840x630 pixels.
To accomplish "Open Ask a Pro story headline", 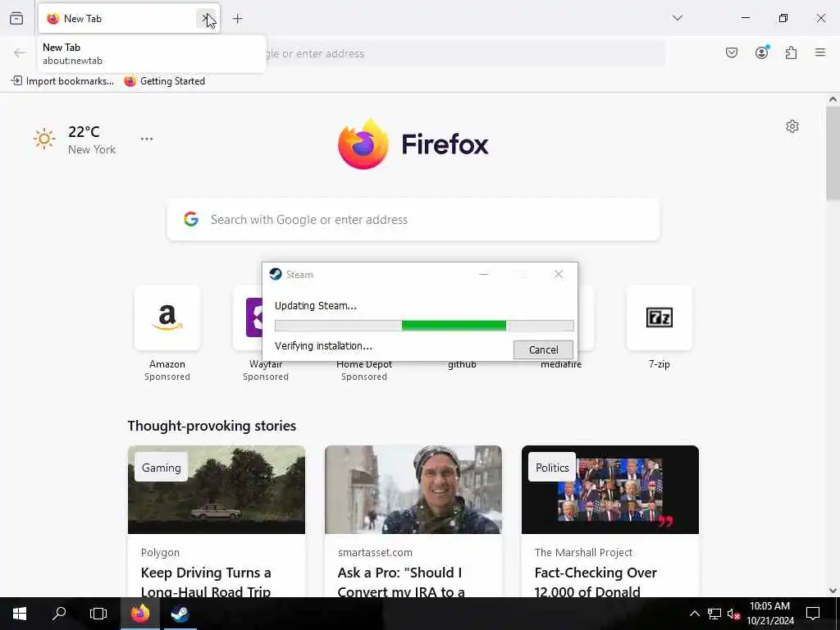I will 401,582.
